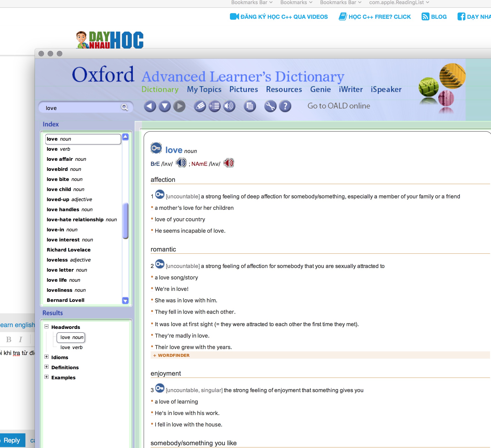Open the Bookmarks dropdown menu
491x448 pixels.
(x=296, y=3)
